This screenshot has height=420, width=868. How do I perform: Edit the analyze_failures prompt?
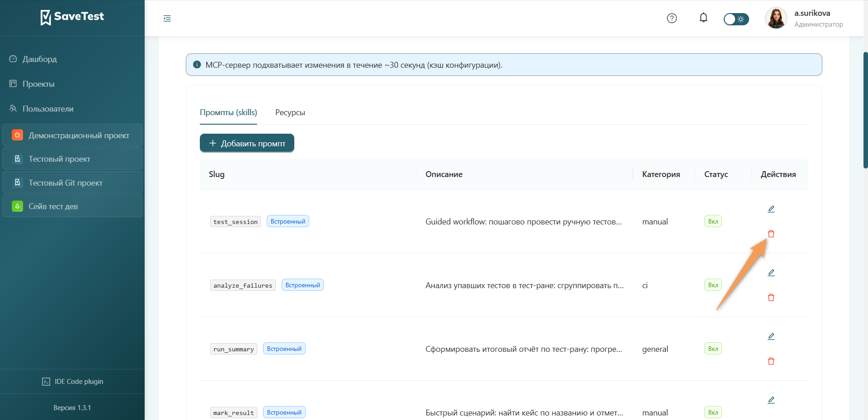tap(771, 273)
